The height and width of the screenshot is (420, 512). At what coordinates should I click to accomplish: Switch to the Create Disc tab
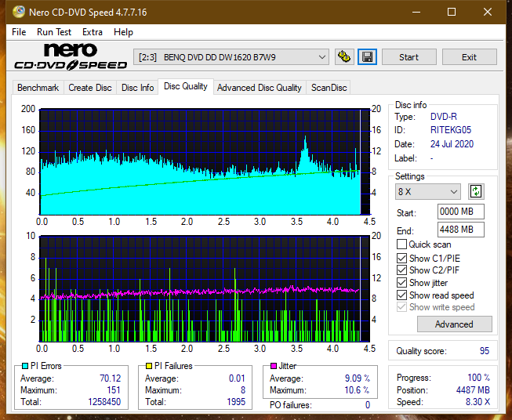[x=90, y=88]
